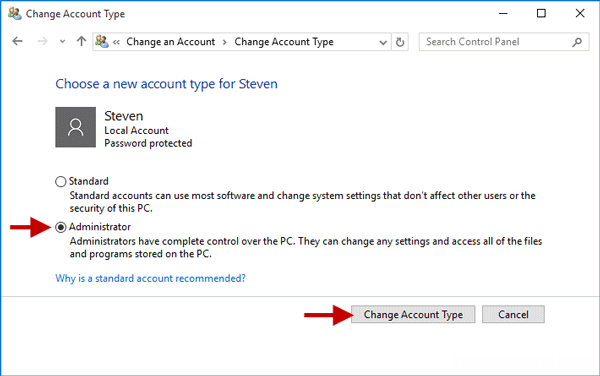
Task: Go back using the Back arrow
Action: (x=18, y=41)
